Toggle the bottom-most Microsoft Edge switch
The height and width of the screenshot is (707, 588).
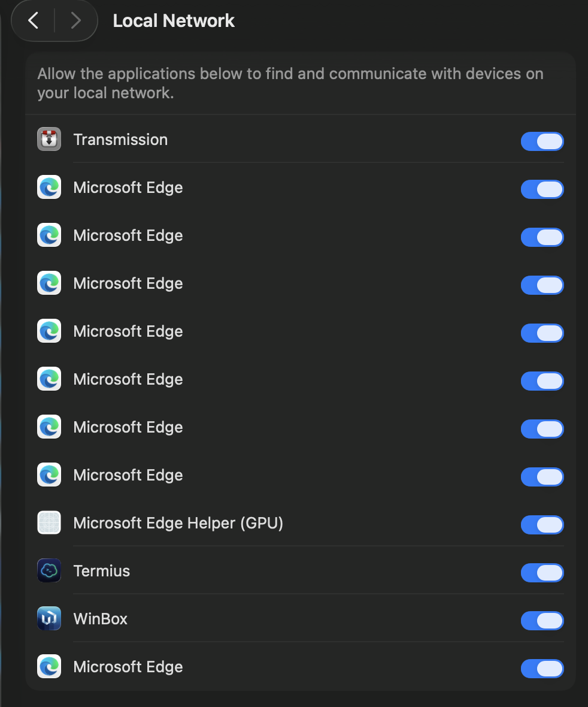[542, 669]
